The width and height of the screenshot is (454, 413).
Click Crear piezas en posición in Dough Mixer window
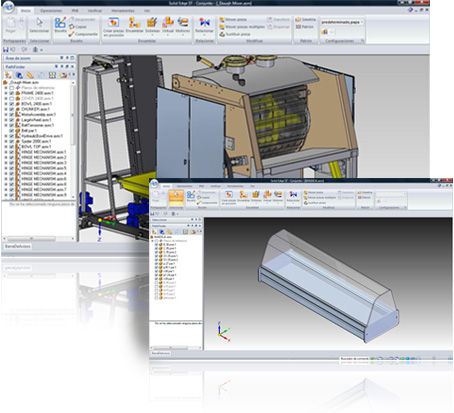(x=113, y=27)
